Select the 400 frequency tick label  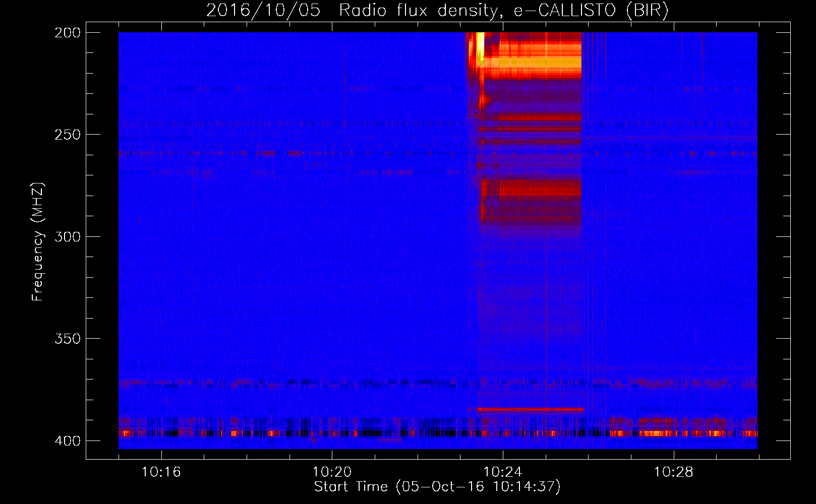(68, 440)
